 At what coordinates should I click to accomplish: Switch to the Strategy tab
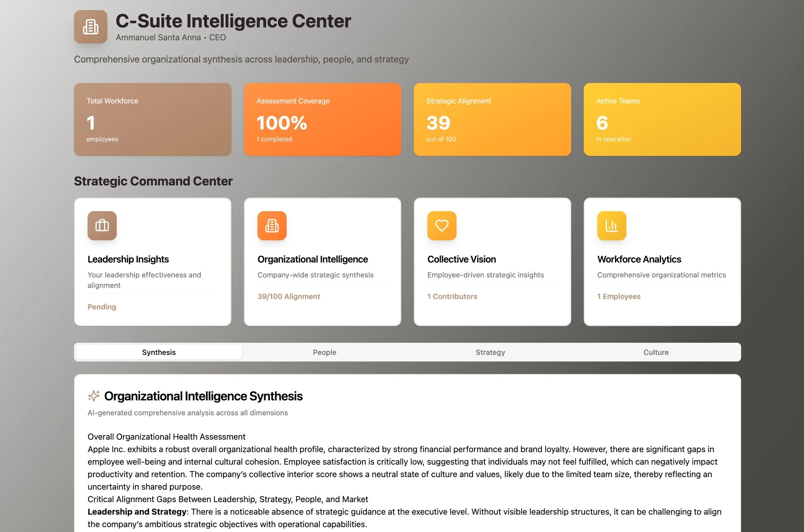[x=490, y=352]
